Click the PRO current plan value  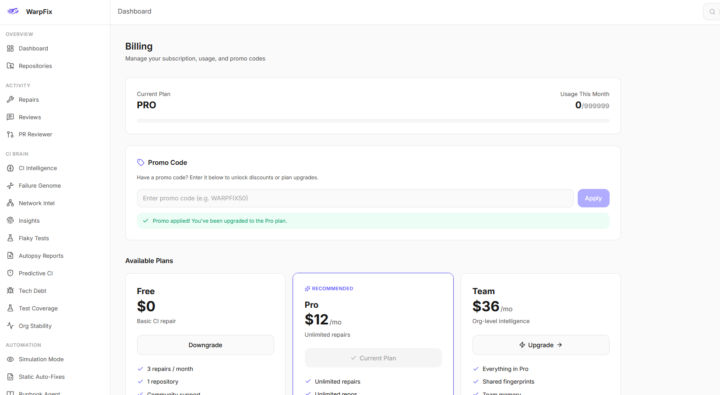(146, 105)
